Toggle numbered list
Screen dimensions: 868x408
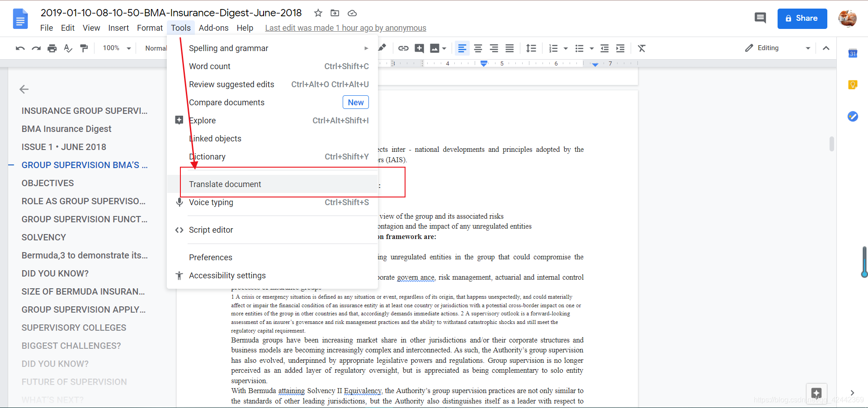click(x=553, y=48)
